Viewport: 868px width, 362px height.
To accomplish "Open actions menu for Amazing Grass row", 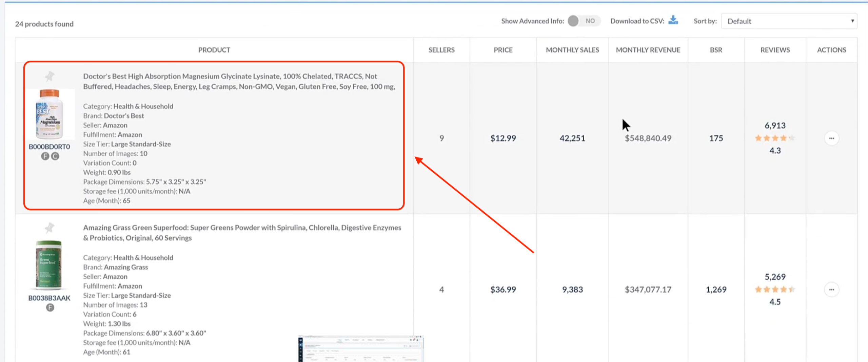I will [831, 290].
